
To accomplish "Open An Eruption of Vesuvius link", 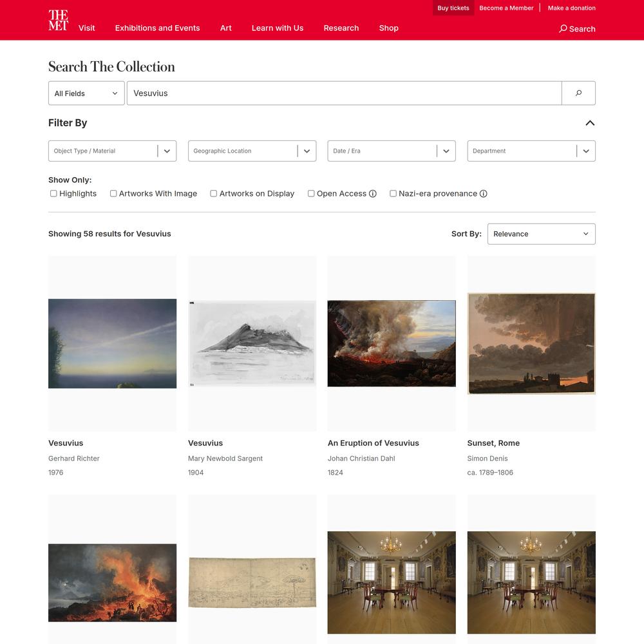I will (x=374, y=443).
